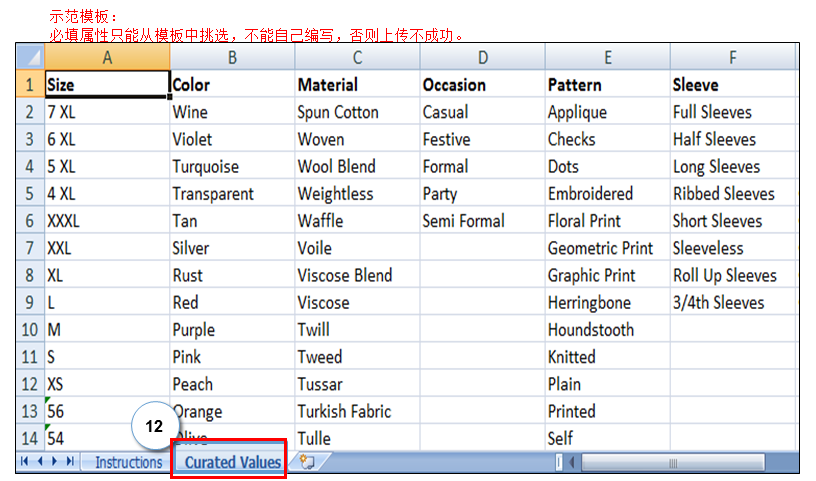The image size is (816, 481).
Task: Select row 14 header
Action: pyautogui.click(x=31, y=438)
